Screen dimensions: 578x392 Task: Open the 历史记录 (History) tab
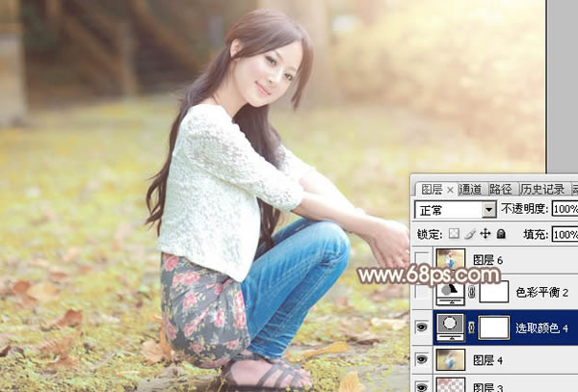pyautogui.click(x=542, y=190)
